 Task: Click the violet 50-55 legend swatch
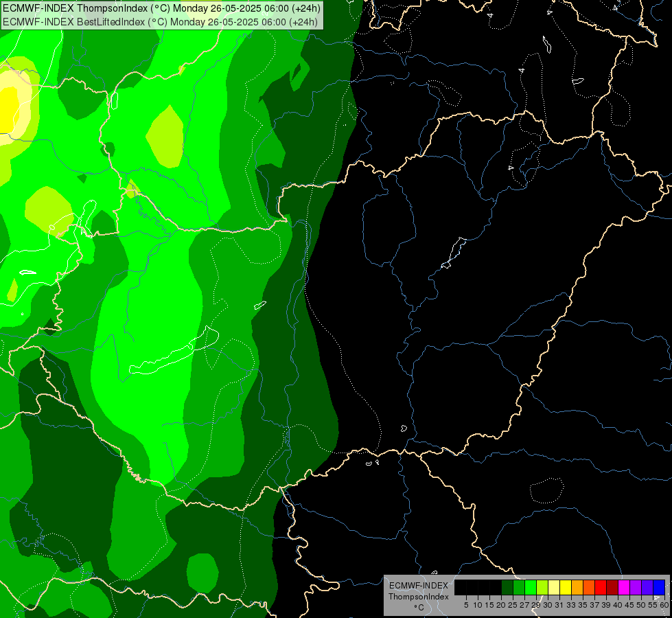click(x=647, y=587)
